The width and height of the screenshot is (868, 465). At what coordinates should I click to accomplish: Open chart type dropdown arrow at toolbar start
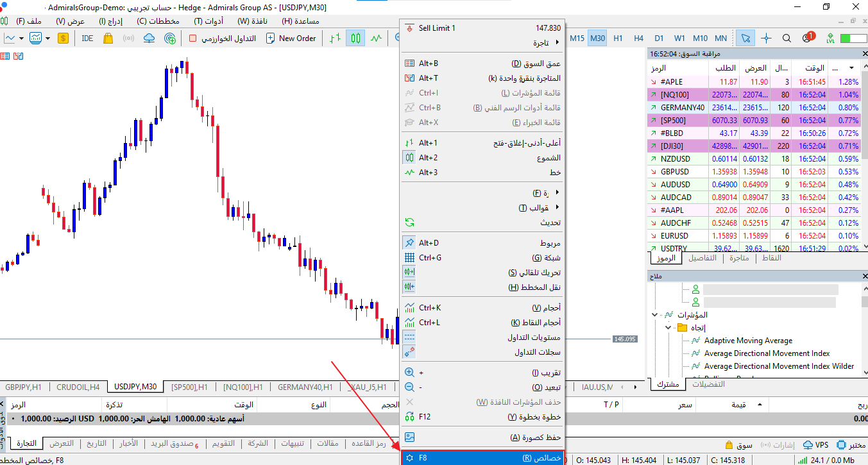21,38
